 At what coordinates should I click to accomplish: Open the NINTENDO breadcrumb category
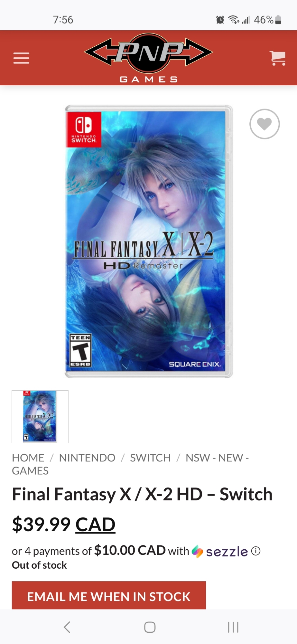click(87, 458)
